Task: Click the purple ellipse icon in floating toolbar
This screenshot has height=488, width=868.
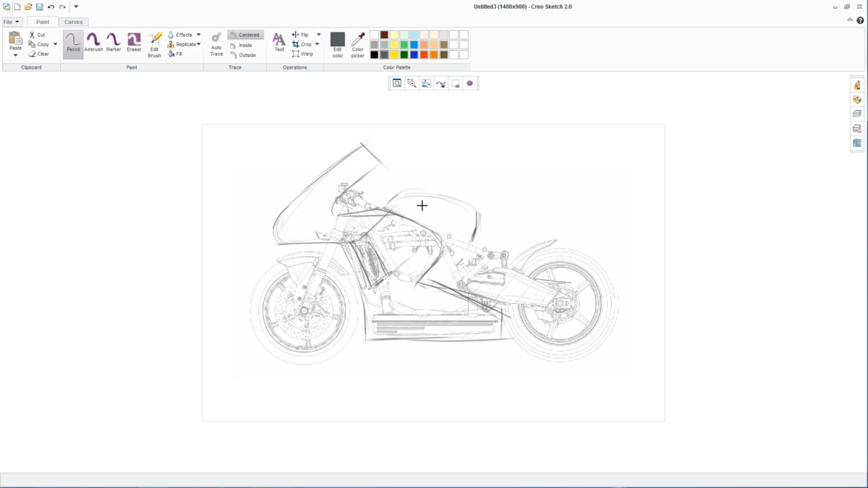Action: pyautogui.click(x=469, y=84)
